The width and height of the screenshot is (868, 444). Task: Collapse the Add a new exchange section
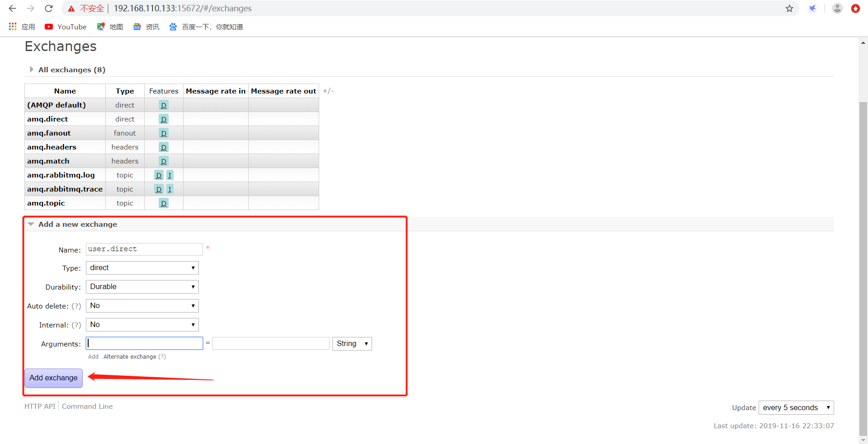(72, 224)
